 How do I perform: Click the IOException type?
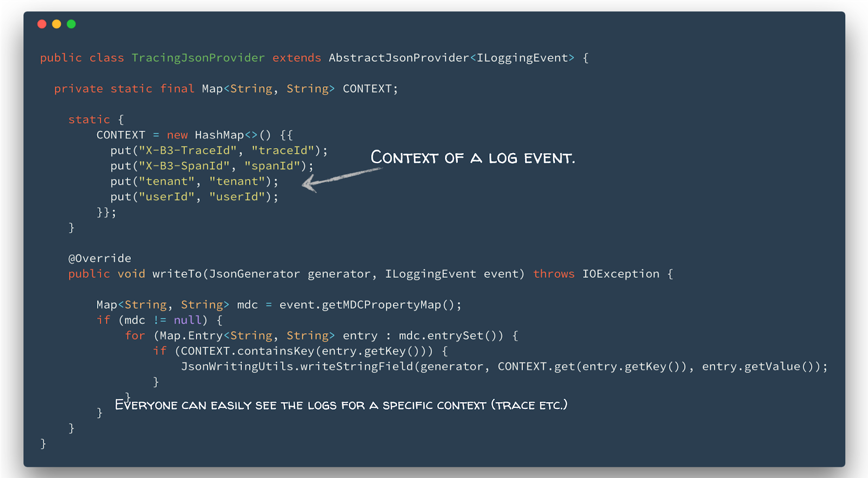(621, 274)
